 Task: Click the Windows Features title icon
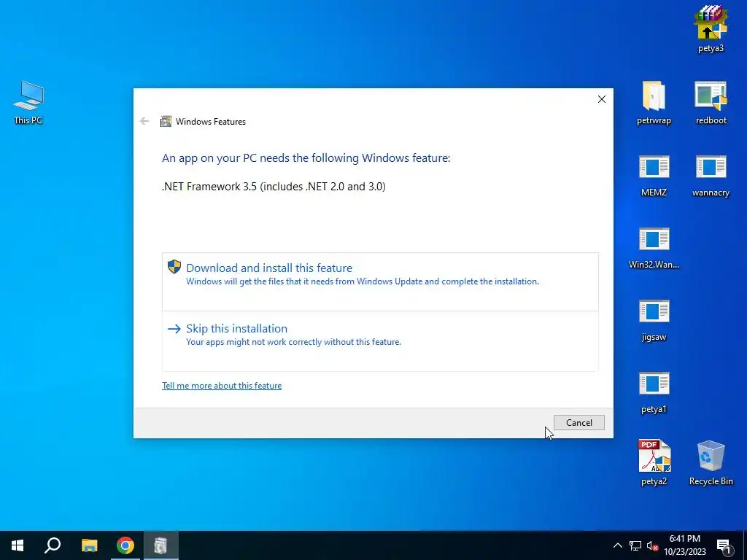[x=166, y=122]
